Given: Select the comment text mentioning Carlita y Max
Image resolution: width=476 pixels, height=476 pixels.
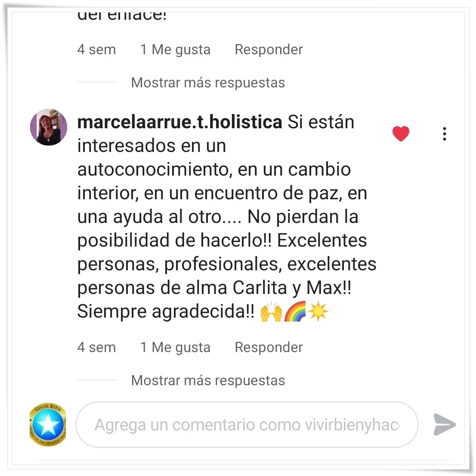Looking at the screenshot, I should [227, 216].
